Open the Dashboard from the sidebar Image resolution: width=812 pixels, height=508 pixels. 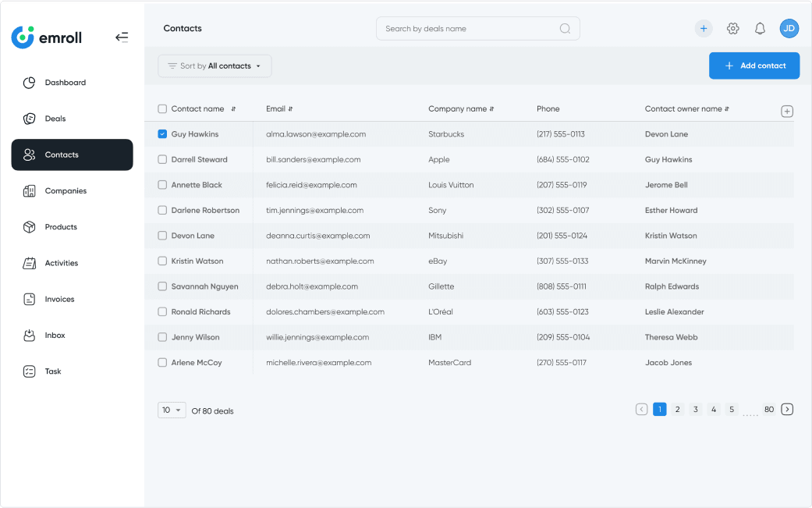[x=65, y=82]
